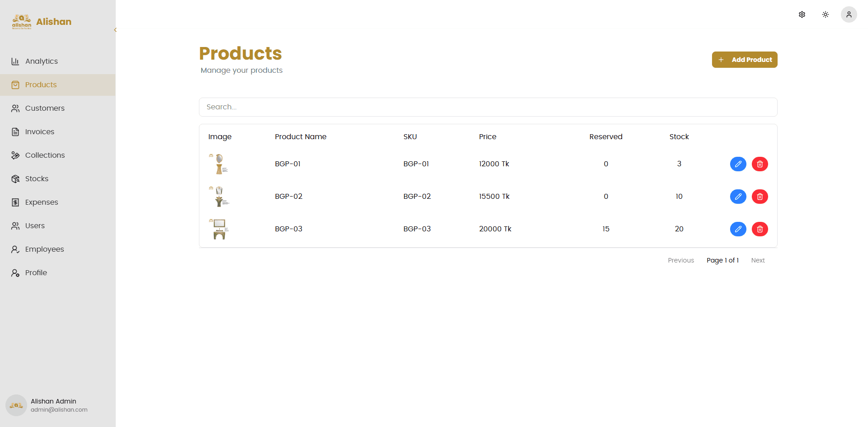Delete product BGP-02 with trash icon
868x427 pixels.
coord(760,197)
